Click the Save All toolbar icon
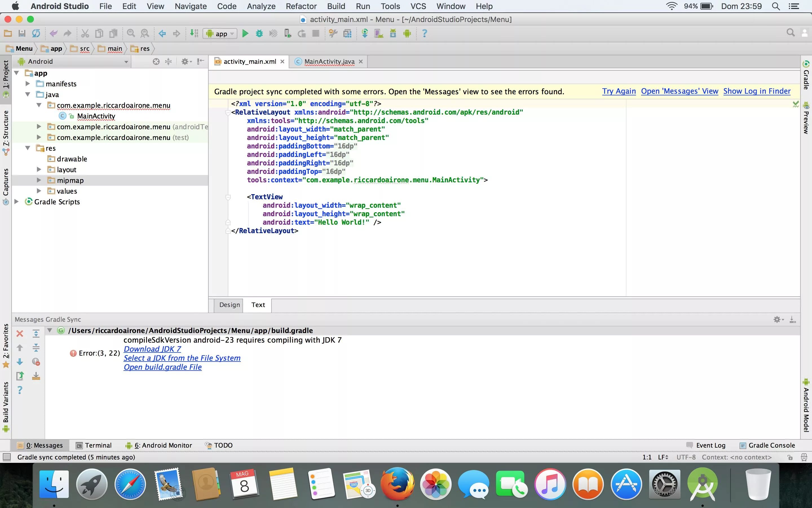This screenshot has width=812, height=508. click(22, 33)
